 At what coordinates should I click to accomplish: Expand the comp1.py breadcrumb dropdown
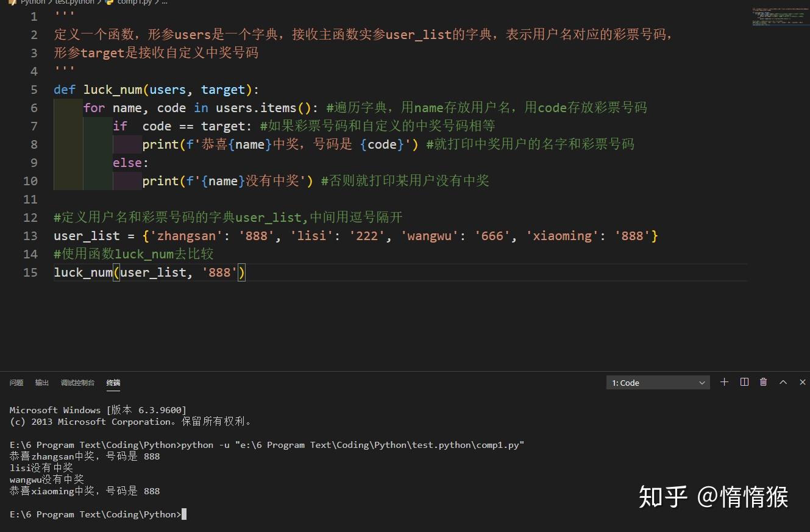135,2
